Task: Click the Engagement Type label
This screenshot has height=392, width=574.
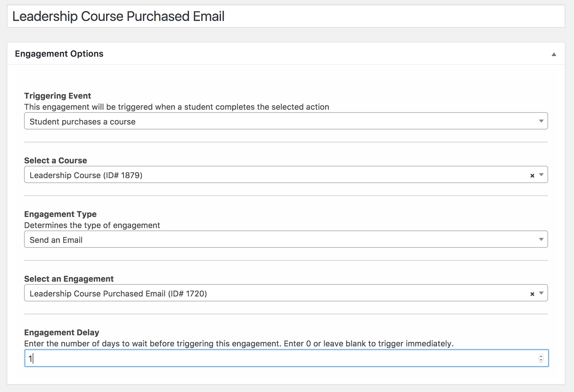Action: click(60, 214)
